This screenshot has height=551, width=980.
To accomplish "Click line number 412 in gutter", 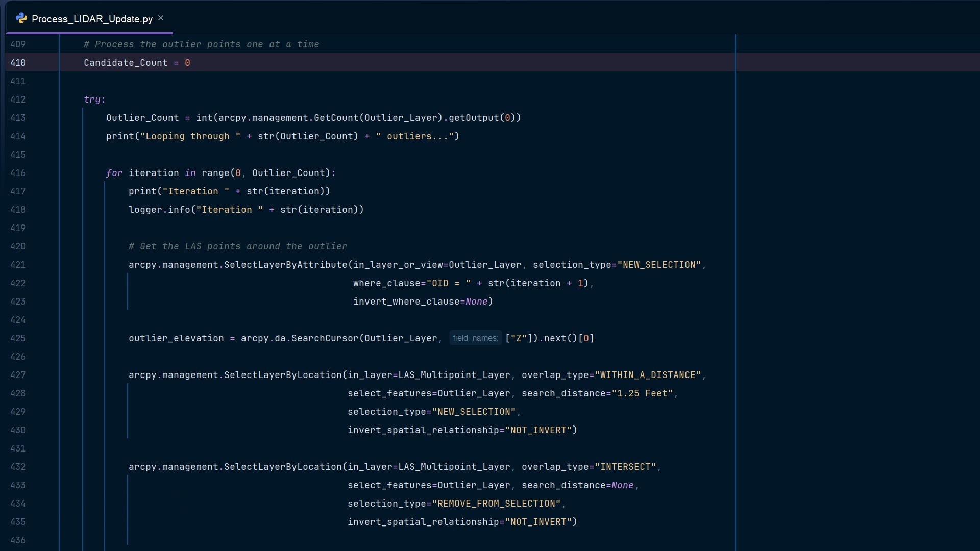I will [x=18, y=99].
